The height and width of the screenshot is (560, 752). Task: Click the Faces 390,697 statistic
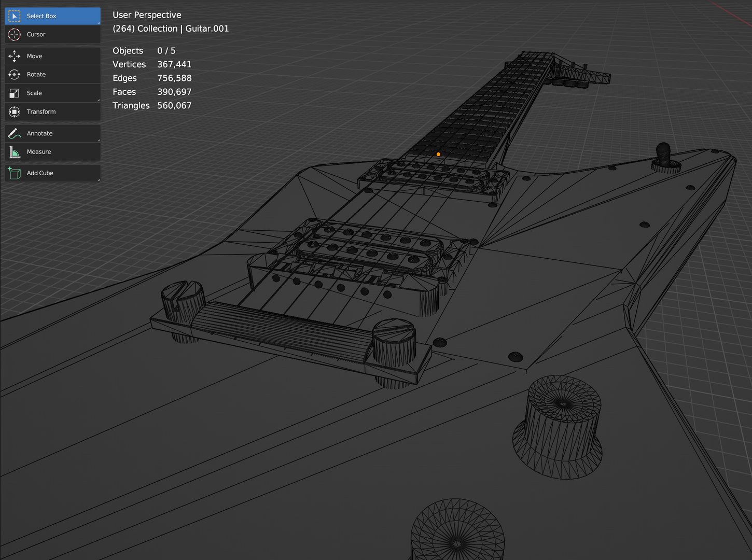[152, 92]
